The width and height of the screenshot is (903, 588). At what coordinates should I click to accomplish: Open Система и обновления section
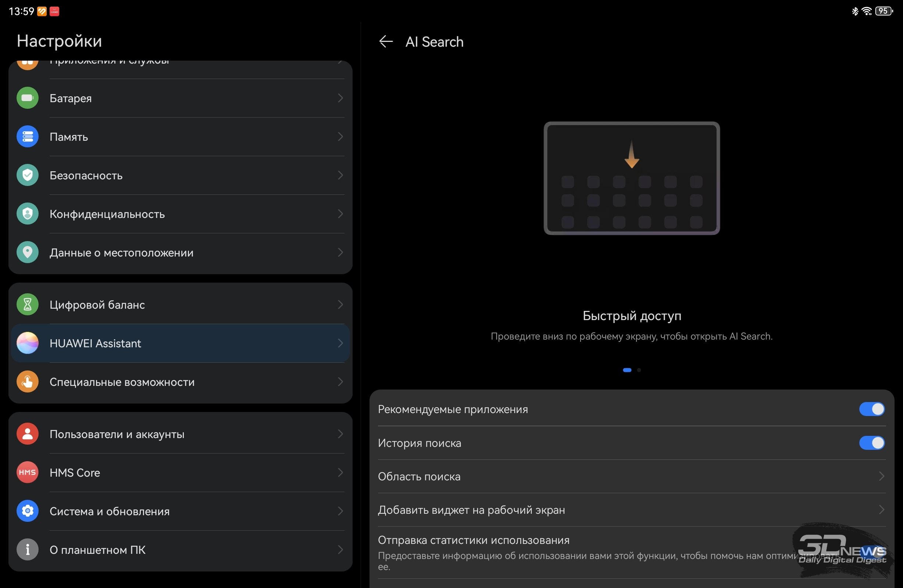(180, 511)
